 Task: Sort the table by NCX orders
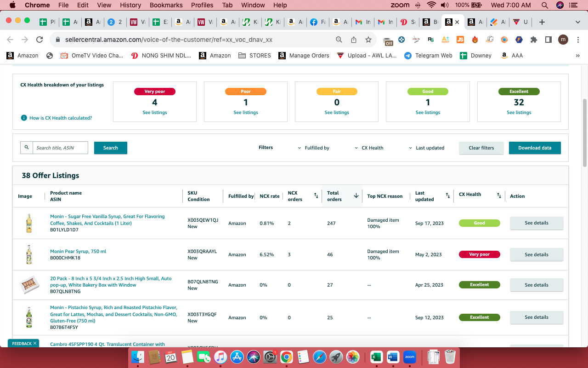(x=316, y=196)
